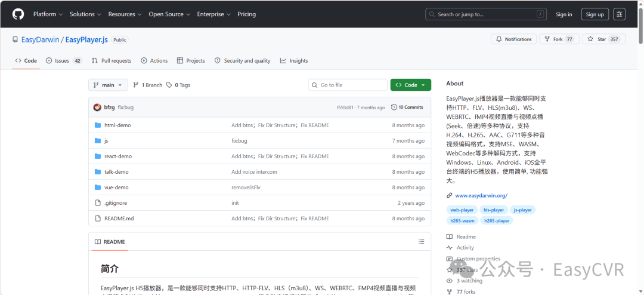The height and width of the screenshot is (295, 644).
Task: Open the Projects tab
Action: coord(191,60)
